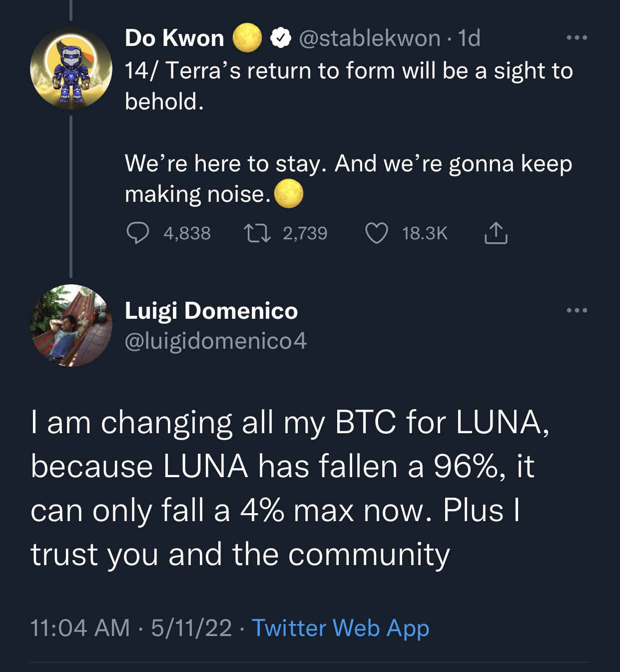Retweet Do Kwon's Terra tweet

point(257,233)
